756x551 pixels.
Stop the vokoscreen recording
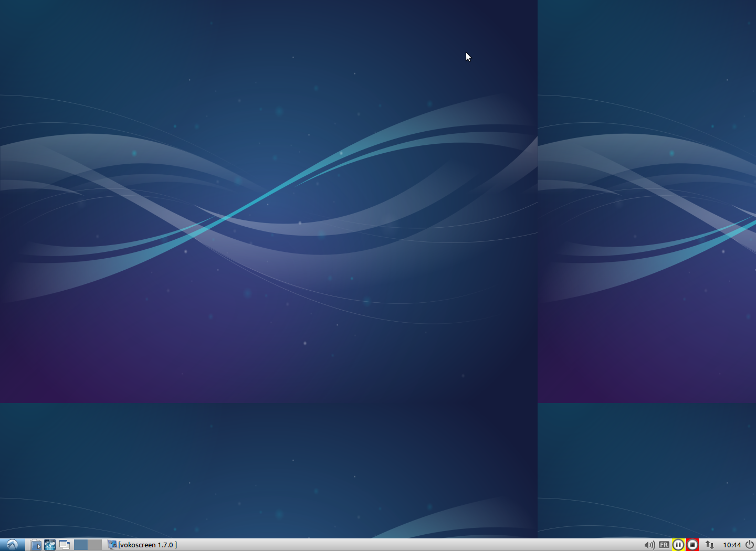(x=692, y=545)
